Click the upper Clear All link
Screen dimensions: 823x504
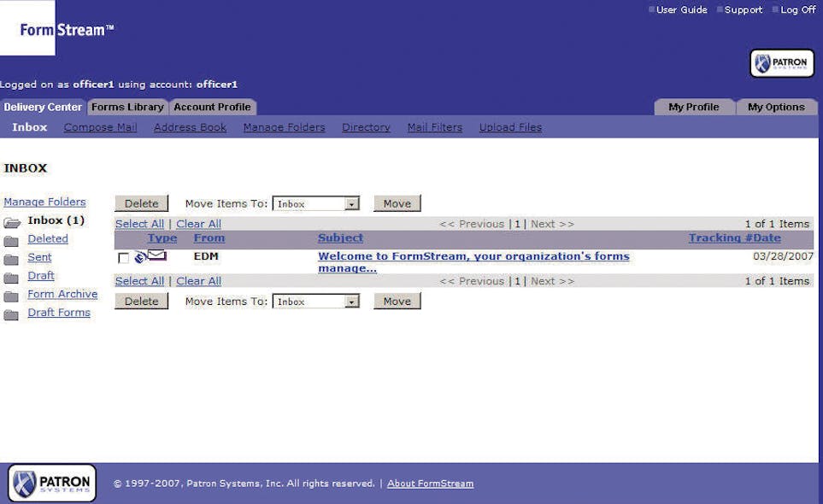coord(198,224)
